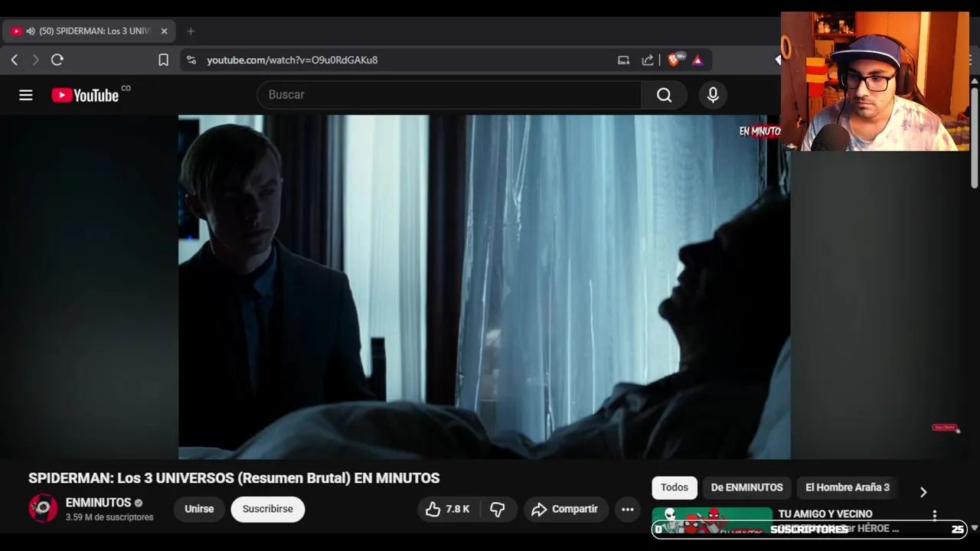This screenshot has height=551, width=980.
Task: Click the search magnifier button
Action: coord(664,95)
